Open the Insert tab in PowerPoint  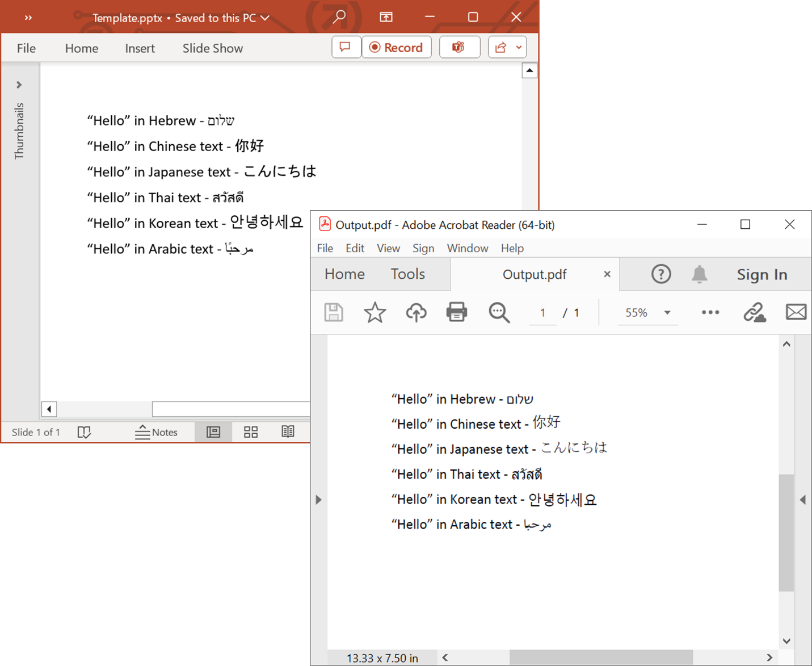point(140,48)
